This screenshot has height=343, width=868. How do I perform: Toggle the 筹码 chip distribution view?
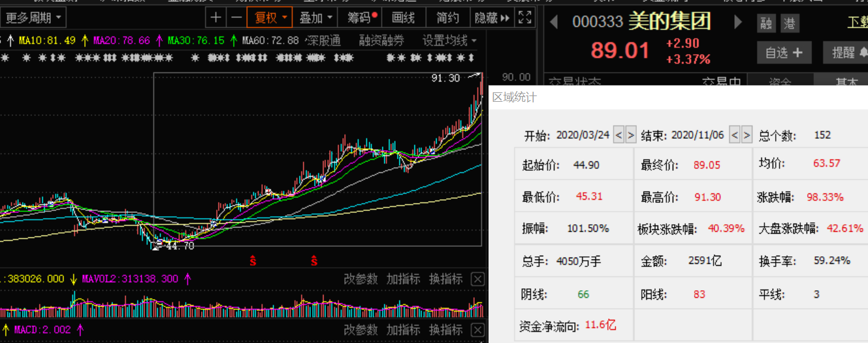click(x=362, y=18)
